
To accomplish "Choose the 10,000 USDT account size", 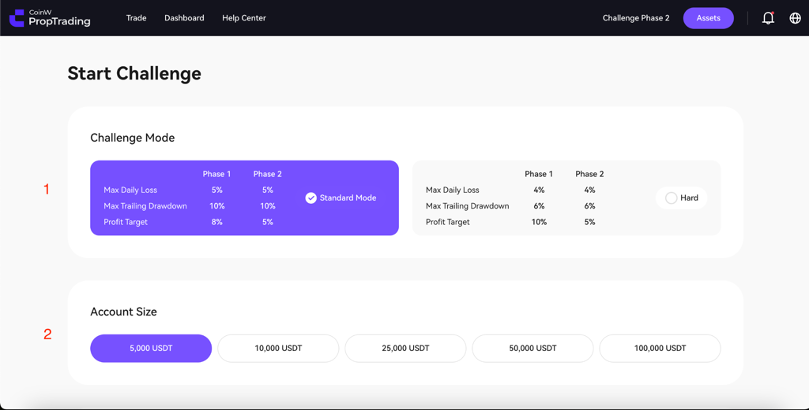I will (x=278, y=348).
